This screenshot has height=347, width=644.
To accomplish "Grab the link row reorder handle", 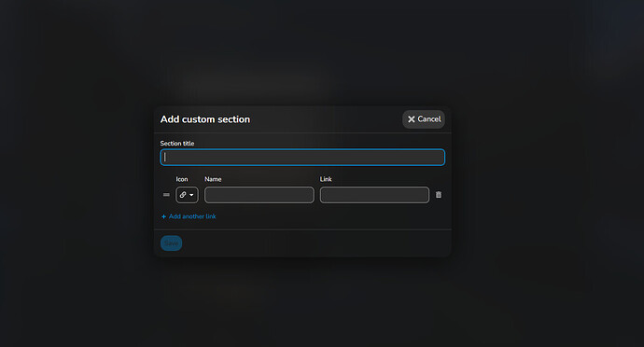I will click(x=166, y=195).
